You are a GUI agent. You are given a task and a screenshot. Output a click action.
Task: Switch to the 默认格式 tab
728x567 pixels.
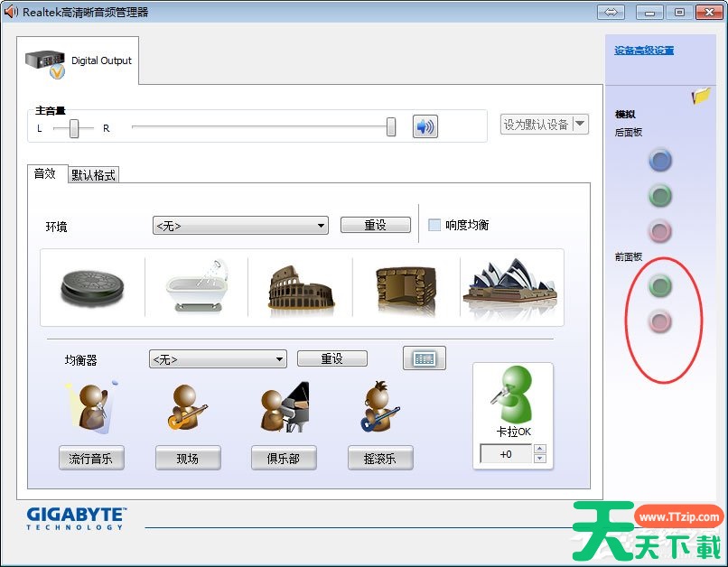(93, 175)
